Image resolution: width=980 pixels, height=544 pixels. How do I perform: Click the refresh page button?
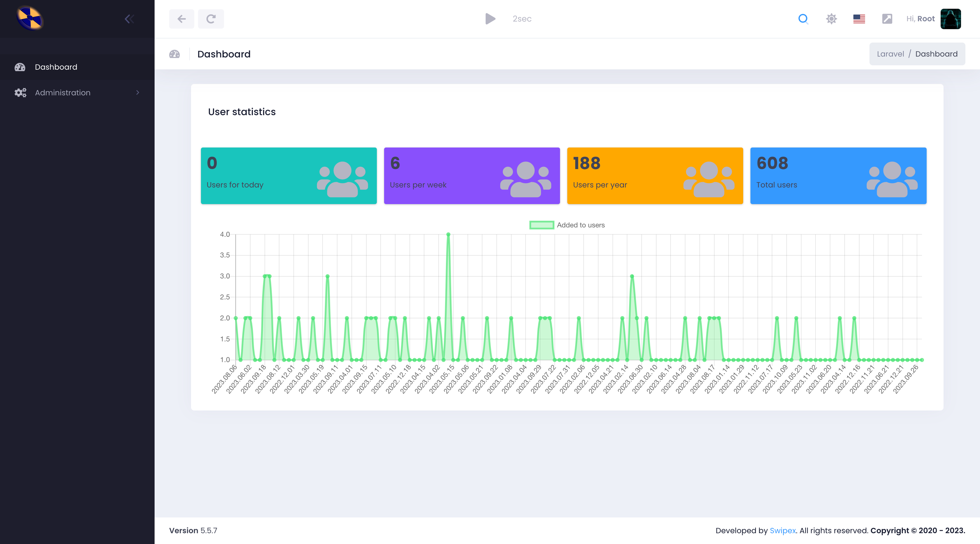tap(211, 19)
